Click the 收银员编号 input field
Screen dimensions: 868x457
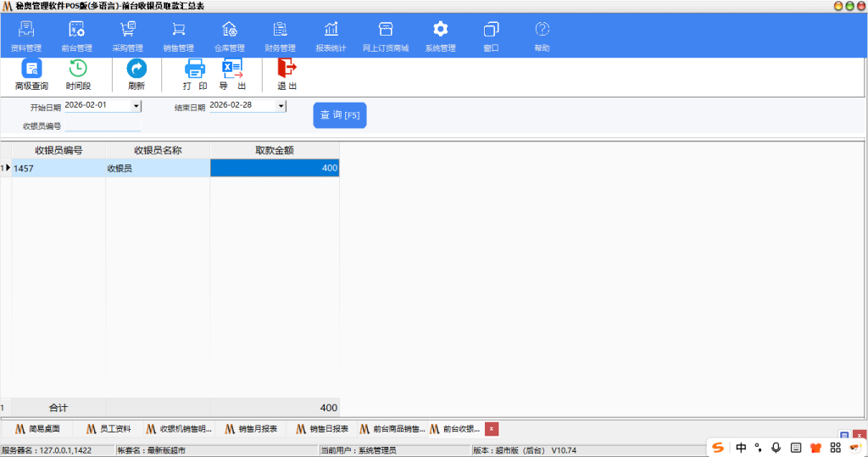103,125
